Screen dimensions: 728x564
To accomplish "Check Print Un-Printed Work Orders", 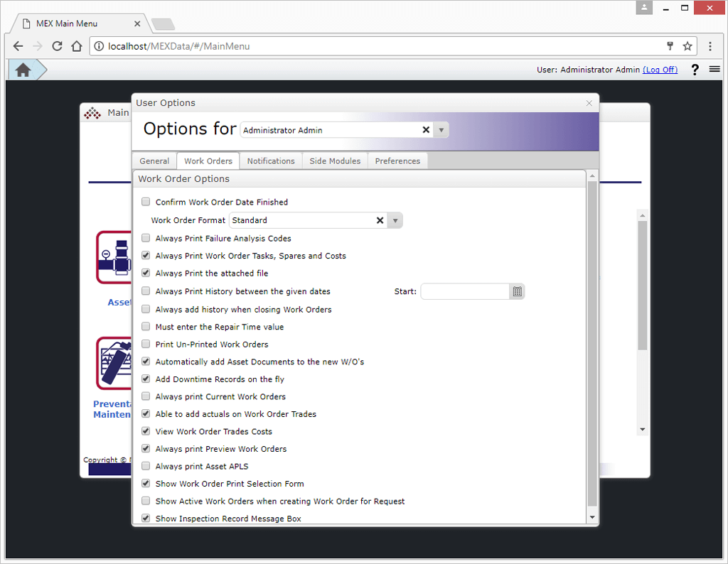I will (146, 344).
